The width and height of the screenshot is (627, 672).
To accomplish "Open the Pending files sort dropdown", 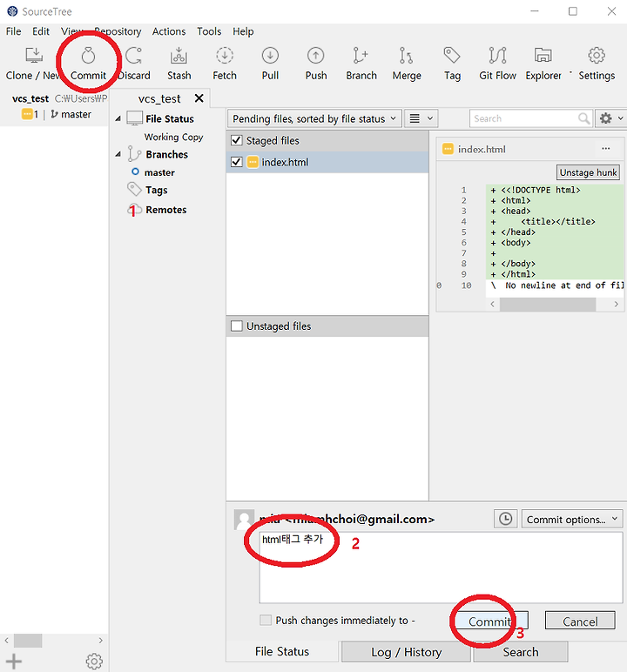I will 314,118.
